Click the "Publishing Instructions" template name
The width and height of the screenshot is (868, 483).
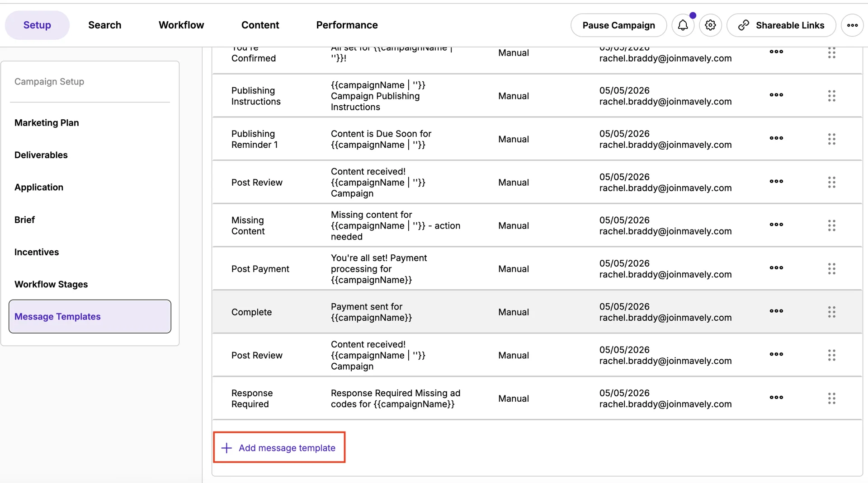tap(256, 96)
